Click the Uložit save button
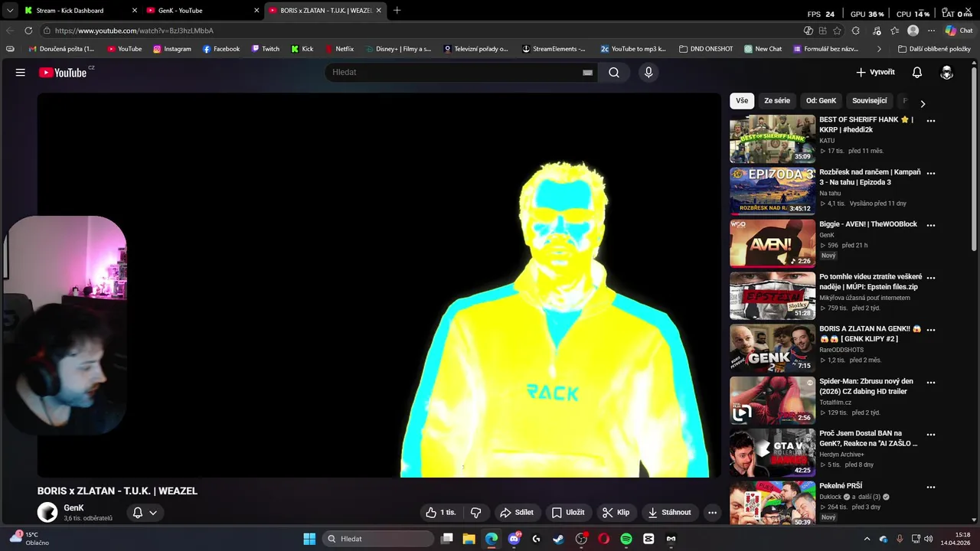 567,513
